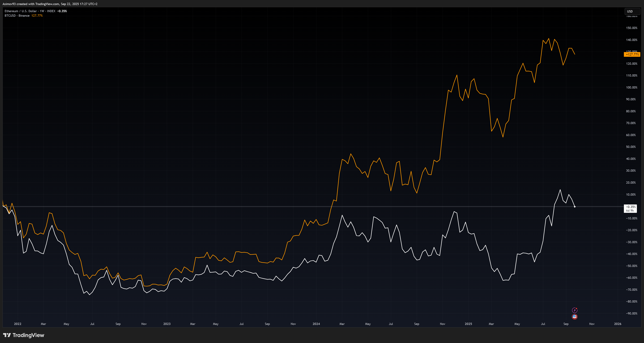
Task: Click the 70.00% price scale label
Action: pyautogui.click(x=631, y=123)
